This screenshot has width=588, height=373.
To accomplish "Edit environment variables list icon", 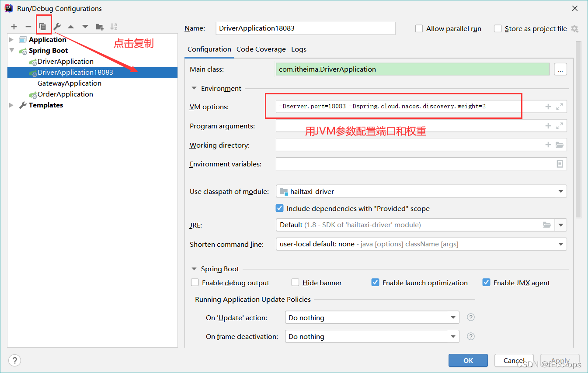I will click(x=560, y=164).
